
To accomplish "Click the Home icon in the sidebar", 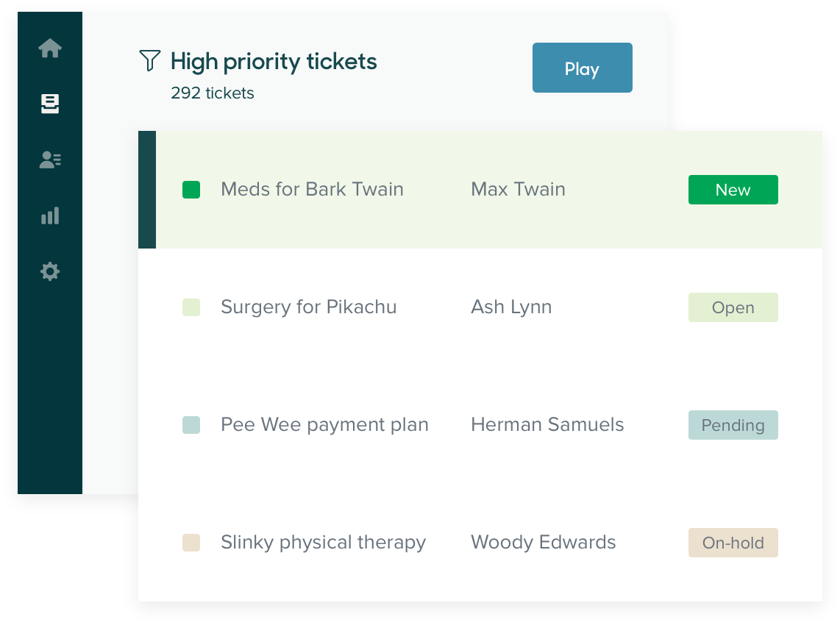I will click(49, 48).
